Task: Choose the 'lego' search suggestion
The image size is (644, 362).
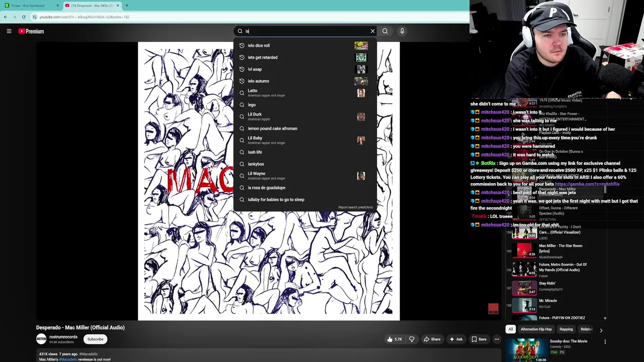Action: (x=305, y=105)
